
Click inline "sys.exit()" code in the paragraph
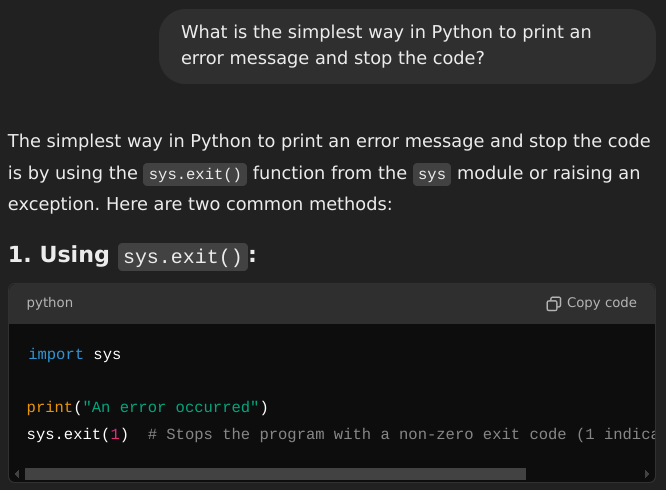coord(195,174)
